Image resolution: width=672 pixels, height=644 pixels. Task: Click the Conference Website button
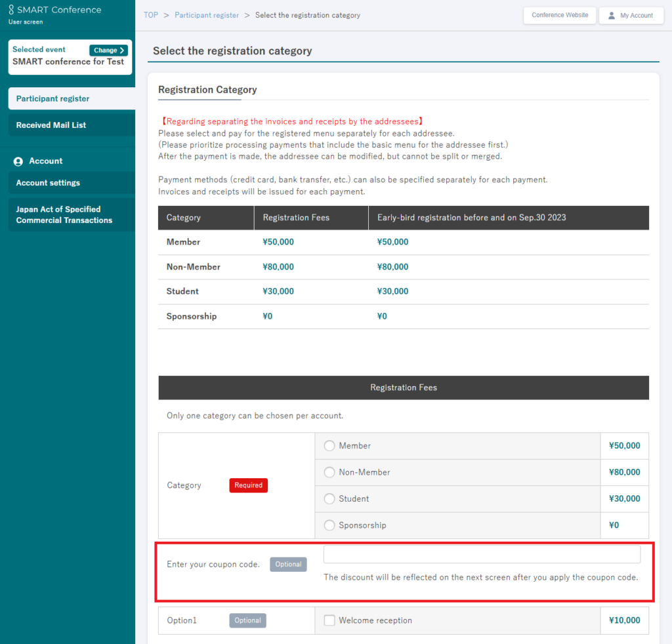click(559, 16)
